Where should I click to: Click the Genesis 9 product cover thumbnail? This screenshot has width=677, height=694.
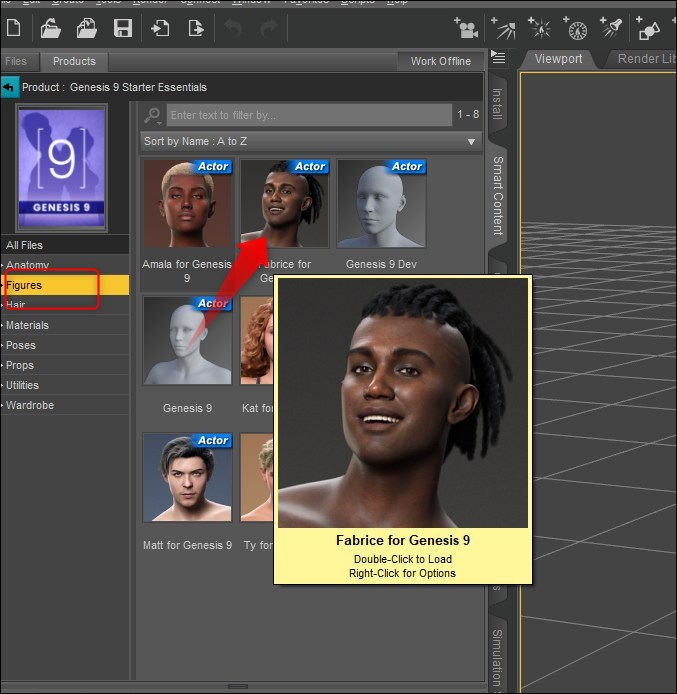pyautogui.click(x=62, y=168)
